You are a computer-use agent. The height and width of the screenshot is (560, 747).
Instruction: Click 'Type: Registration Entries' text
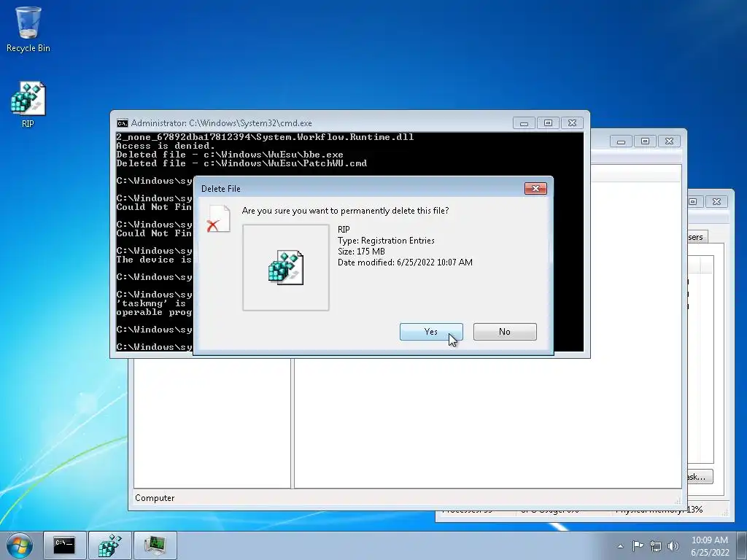(386, 241)
